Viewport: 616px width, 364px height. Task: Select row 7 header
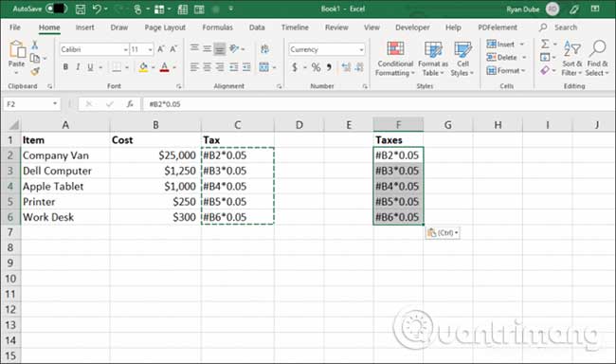point(10,232)
